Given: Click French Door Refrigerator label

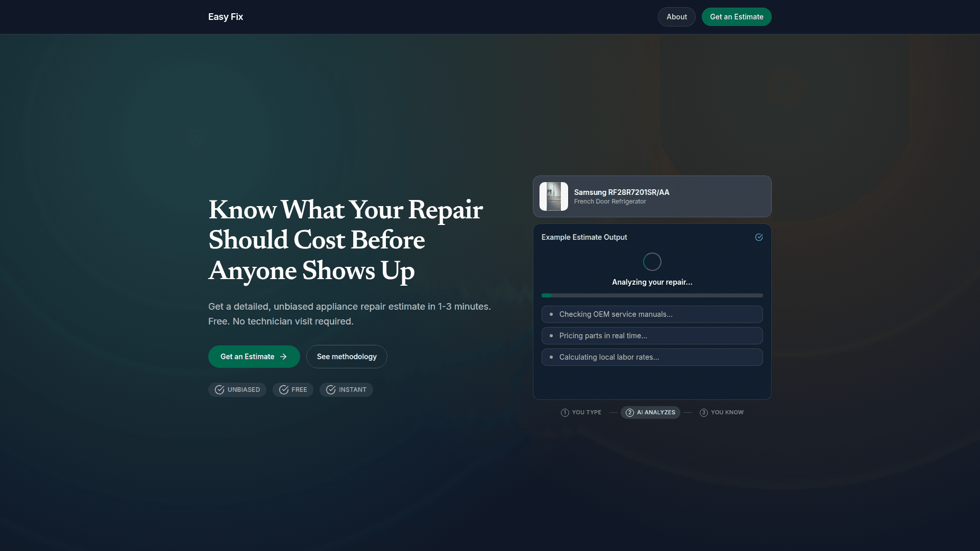Looking at the screenshot, I should click(610, 202).
